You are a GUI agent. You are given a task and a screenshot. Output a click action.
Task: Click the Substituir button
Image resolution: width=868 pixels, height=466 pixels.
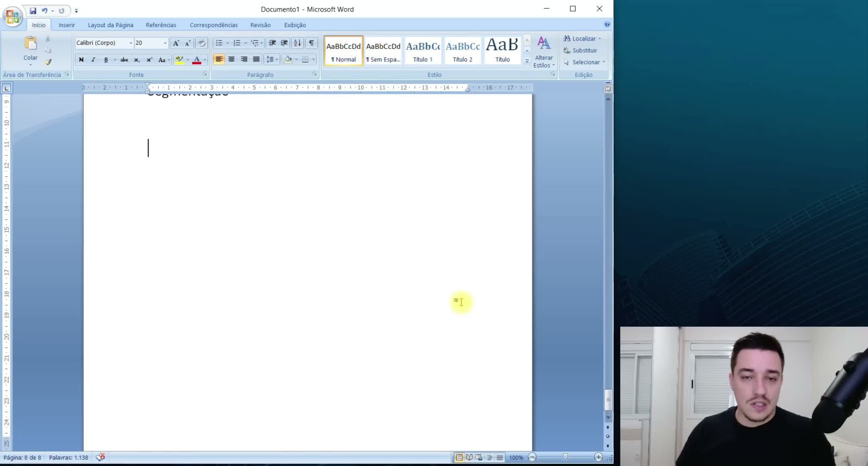(580, 50)
